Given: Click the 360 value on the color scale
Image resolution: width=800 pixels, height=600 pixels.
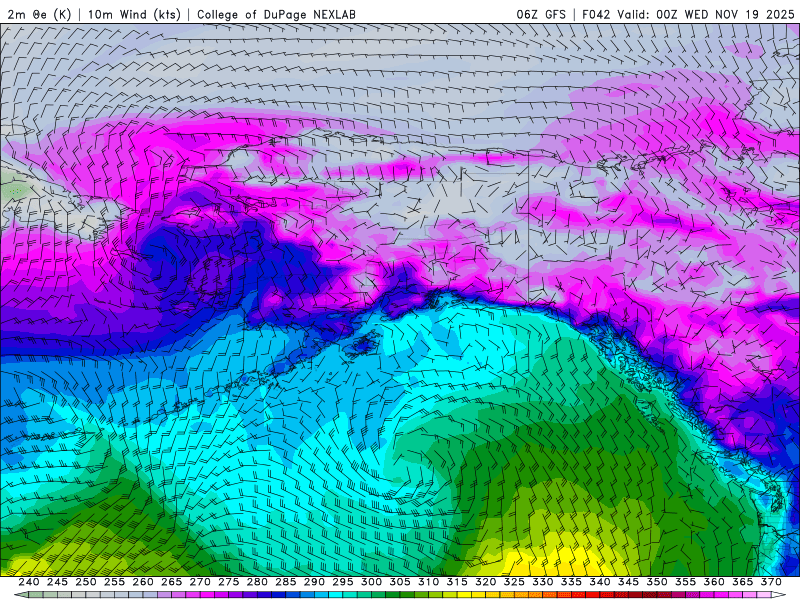Looking at the screenshot, I should (714, 582).
